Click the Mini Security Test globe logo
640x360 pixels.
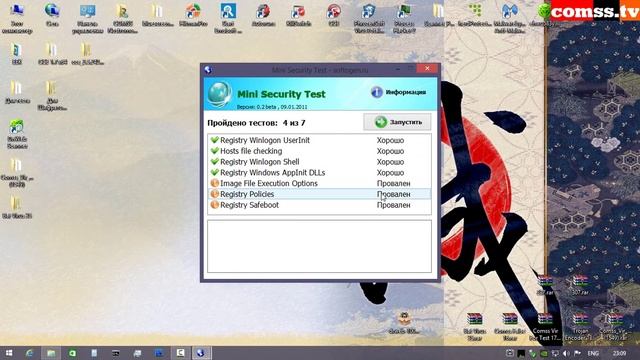(219, 94)
